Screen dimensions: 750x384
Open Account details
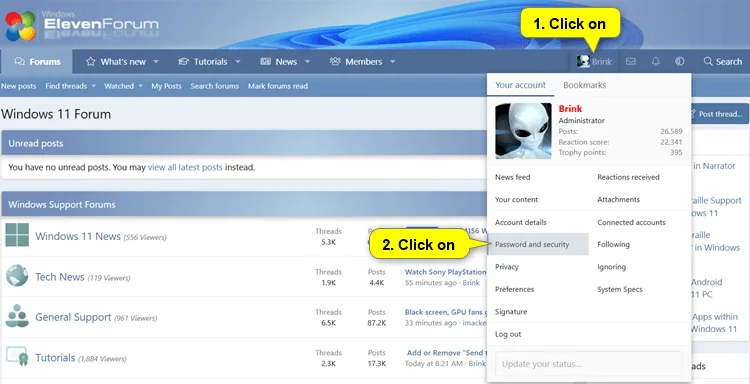(x=521, y=222)
